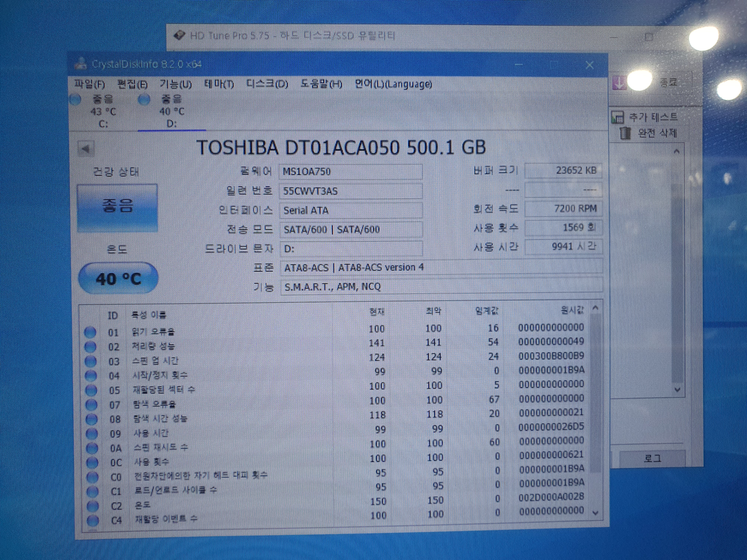
Task: Click status icon for attribute C1
Action: 92,491
